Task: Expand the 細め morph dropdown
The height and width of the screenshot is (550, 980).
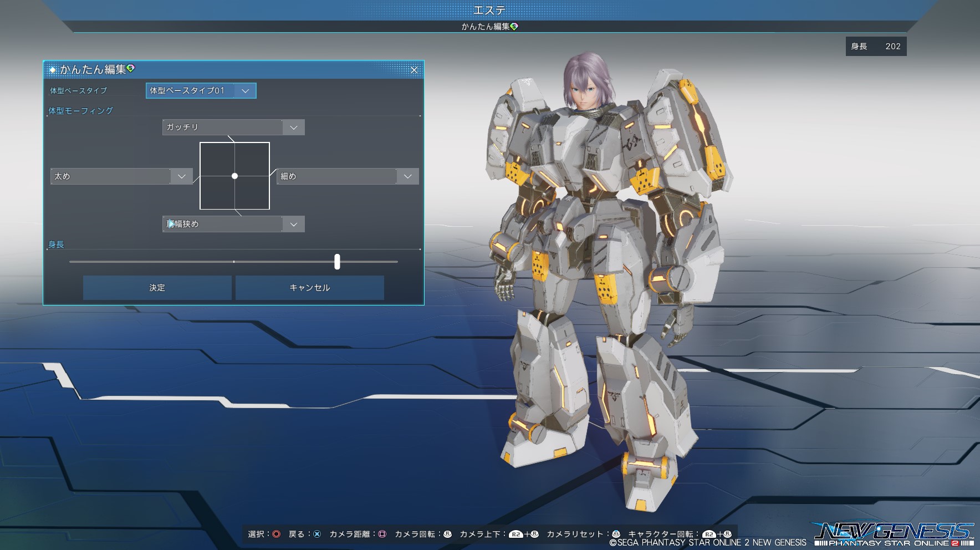Action: click(x=407, y=176)
